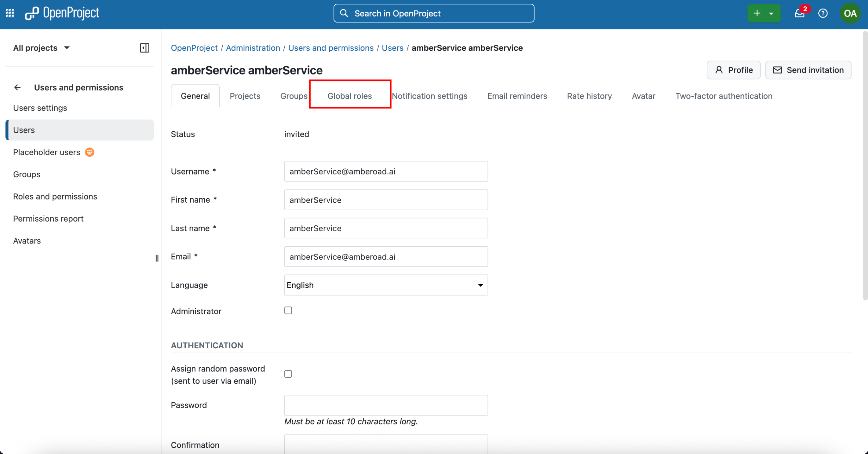
Task: Select the General tab
Action: click(x=195, y=96)
